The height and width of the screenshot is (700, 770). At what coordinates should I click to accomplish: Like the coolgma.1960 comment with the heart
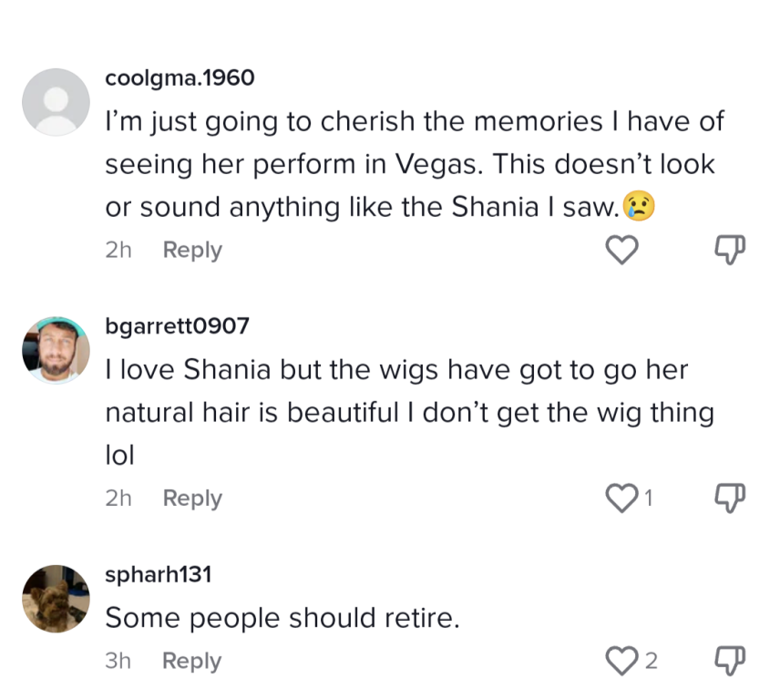621,250
